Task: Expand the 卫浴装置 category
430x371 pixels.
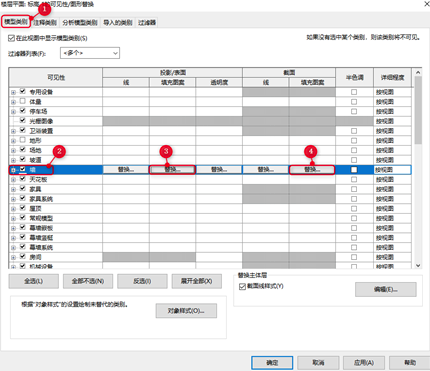Action: point(13,131)
